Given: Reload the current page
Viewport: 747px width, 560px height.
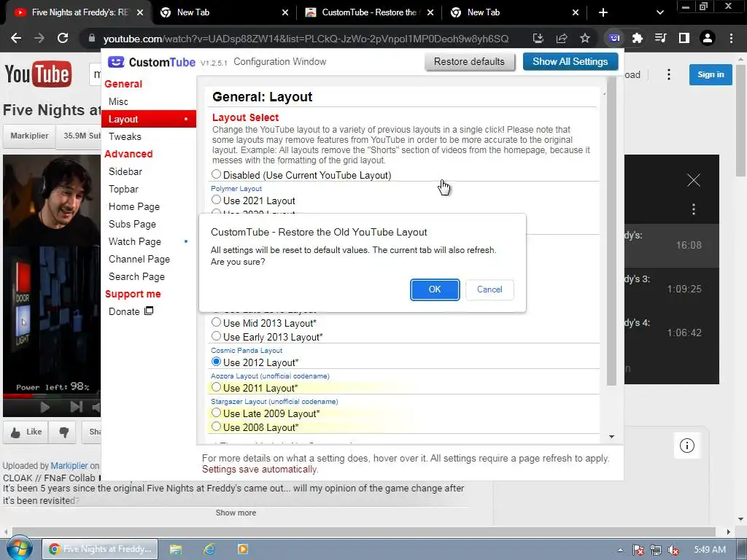Looking at the screenshot, I should [63, 38].
